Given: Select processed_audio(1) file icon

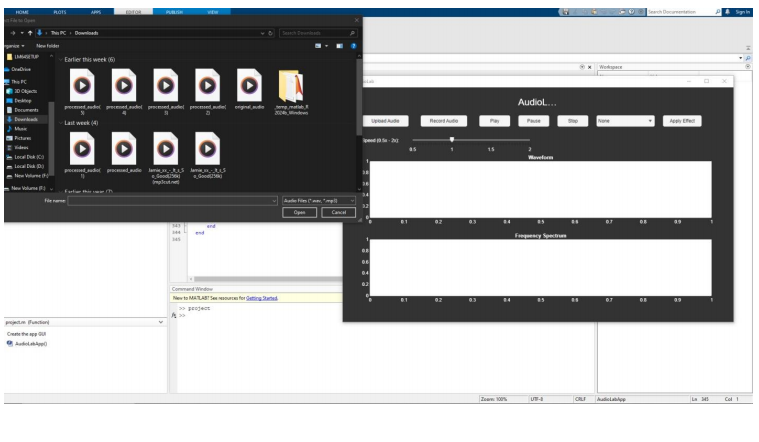Looking at the screenshot, I should tap(82, 149).
